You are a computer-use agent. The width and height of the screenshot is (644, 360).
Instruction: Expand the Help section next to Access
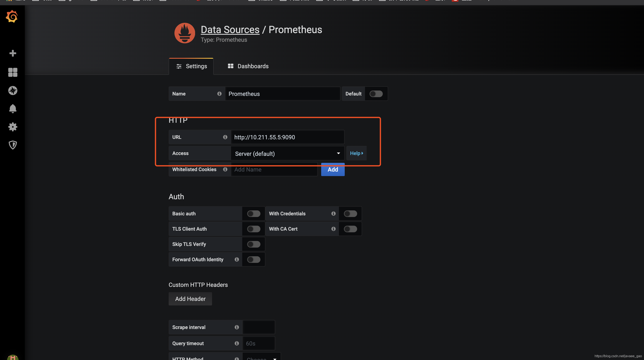[356, 153]
